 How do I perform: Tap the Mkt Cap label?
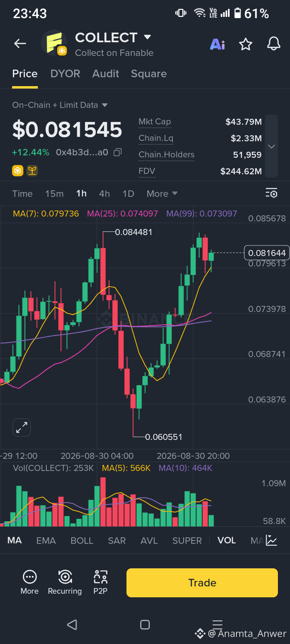(x=155, y=122)
